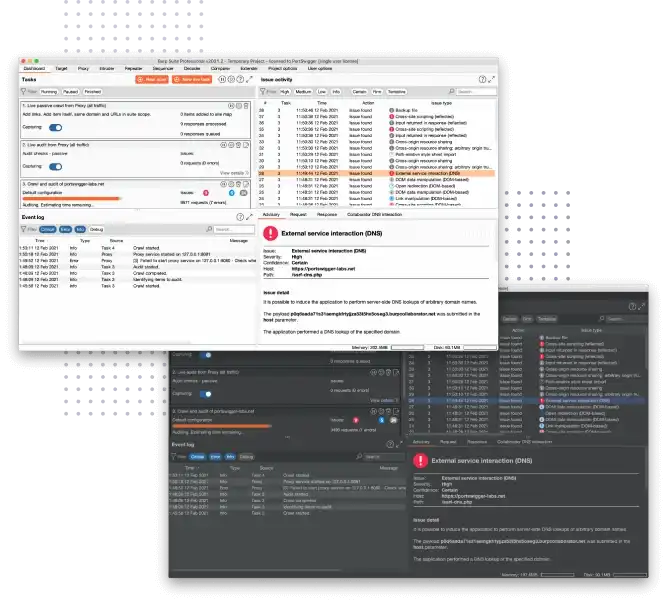
Task: Open task 2 Live audit details window icon
Action: pos(246,145)
